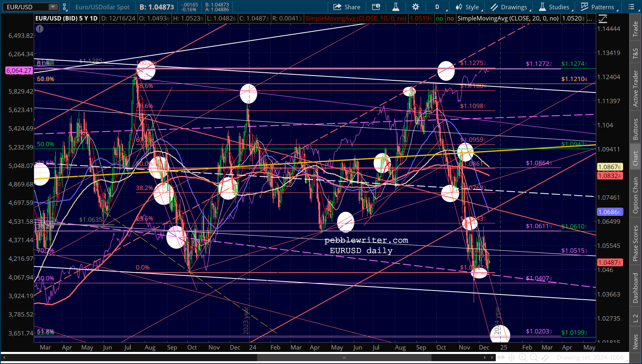Open the quick quote icon next to Share
The width and height of the screenshot is (642, 364).
coord(376,7)
